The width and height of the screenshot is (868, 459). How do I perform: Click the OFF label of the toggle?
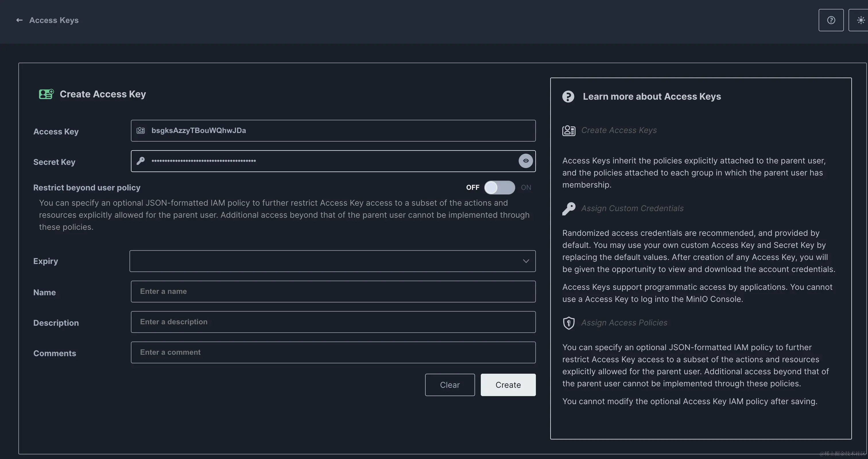472,188
